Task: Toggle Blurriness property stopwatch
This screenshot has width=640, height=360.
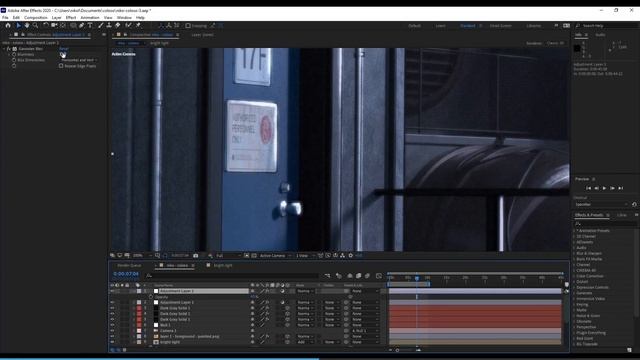Action: coord(14,54)
